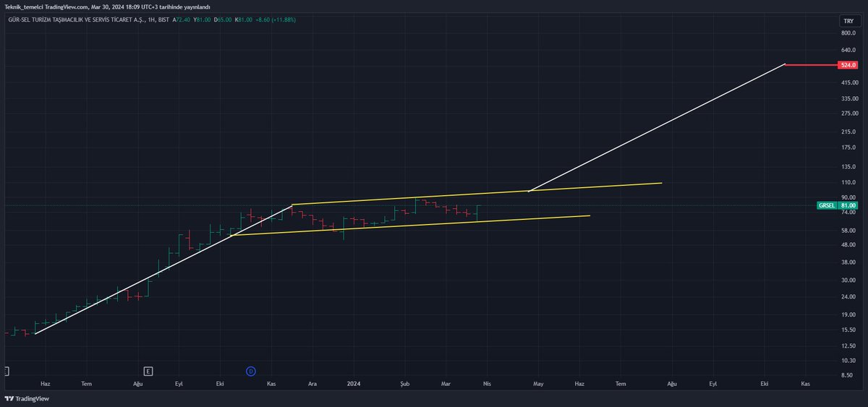Click the 800.0 price axis label
868x407 pixels.
pyautogui.click(x=848, y=33)
